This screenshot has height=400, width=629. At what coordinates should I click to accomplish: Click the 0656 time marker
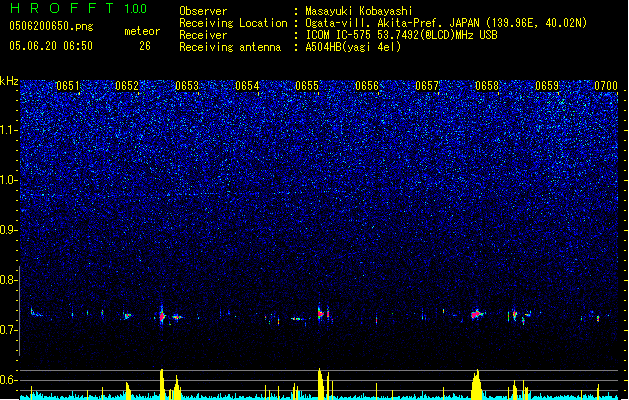pos(367,86)
